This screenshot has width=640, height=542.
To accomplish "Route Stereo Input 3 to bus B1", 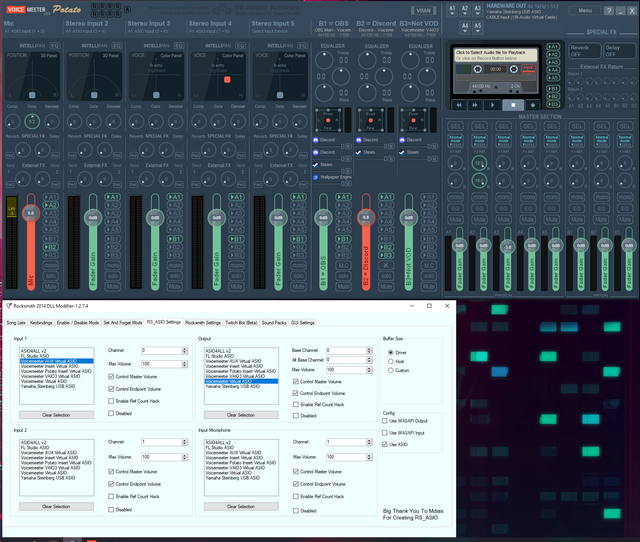I will pos(175,239).
